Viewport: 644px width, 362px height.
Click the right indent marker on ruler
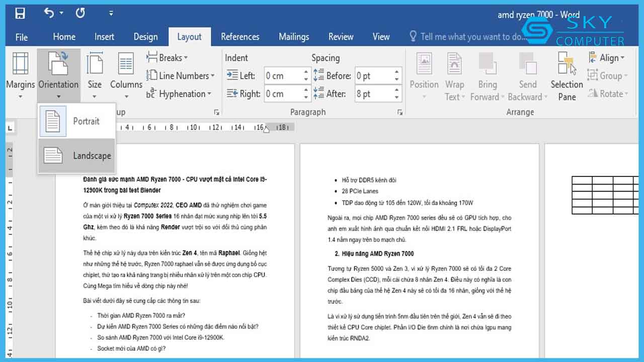266,130
